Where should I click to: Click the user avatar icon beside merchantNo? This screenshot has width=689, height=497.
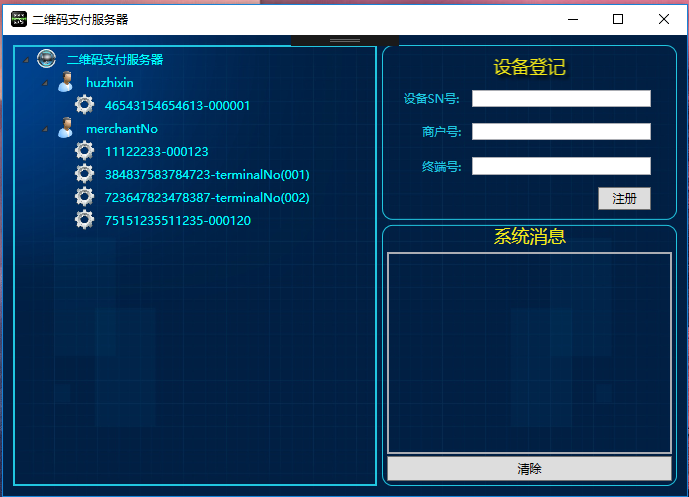(66, 128)
